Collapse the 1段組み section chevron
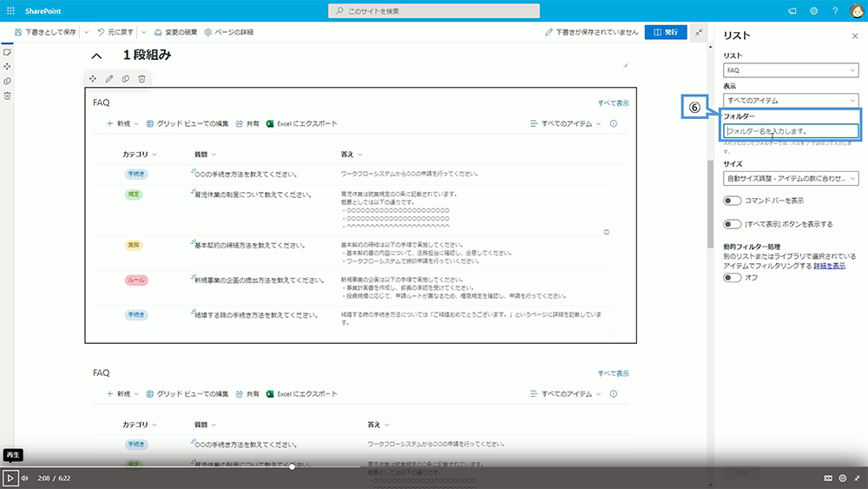Screen dimensions: 868x489 96,56
